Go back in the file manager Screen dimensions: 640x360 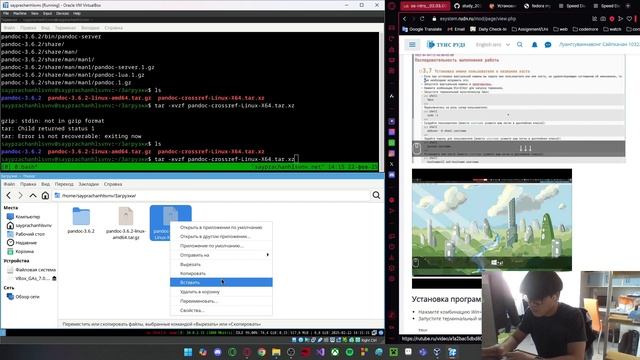click(x=9, y=196)
